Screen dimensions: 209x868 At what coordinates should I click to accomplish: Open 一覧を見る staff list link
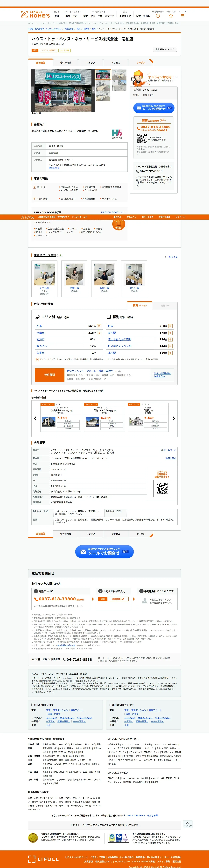click(172, 257)
